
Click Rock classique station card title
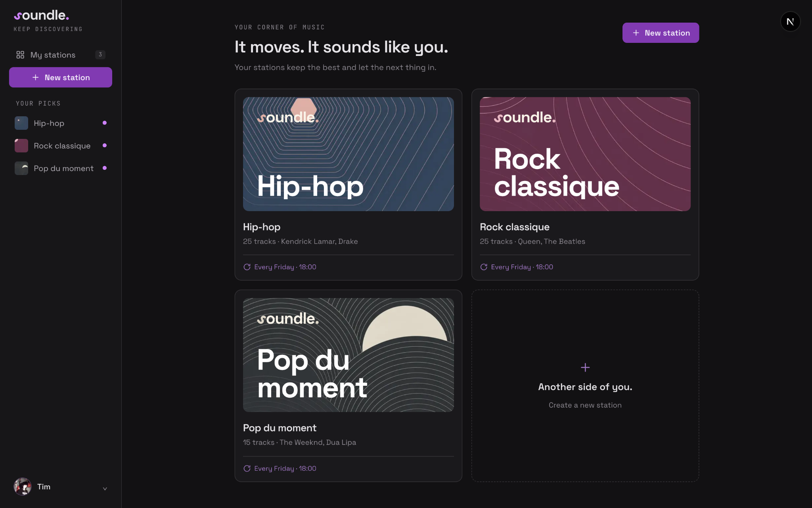coord(515,227)
